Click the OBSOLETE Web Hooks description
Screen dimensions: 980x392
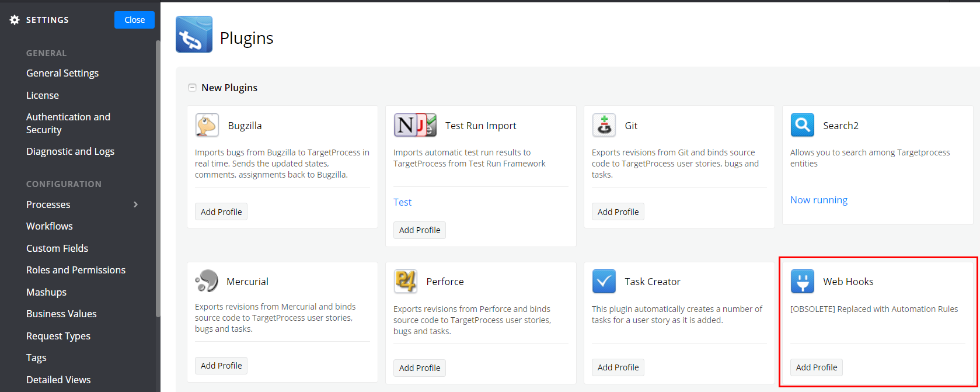coord(874,309)
